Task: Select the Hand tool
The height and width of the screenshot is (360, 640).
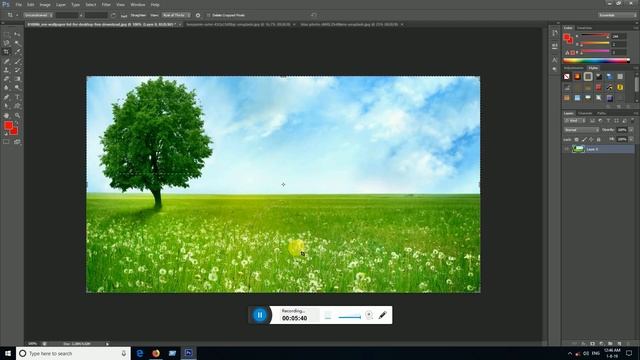Action: coord(6,116)
